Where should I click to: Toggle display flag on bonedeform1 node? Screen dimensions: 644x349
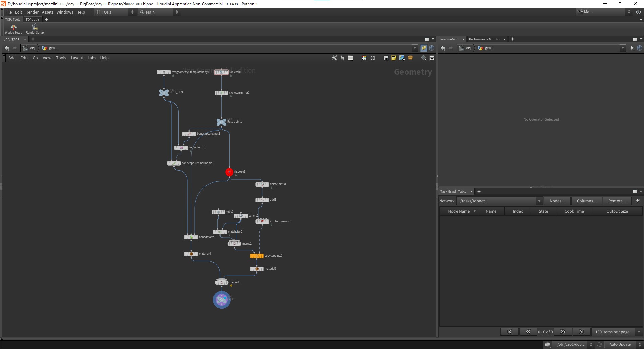click(196, 237)
